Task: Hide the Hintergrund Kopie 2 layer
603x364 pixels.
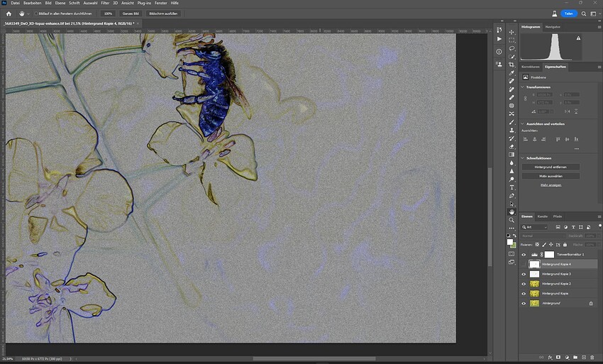Action: [524, 284]
